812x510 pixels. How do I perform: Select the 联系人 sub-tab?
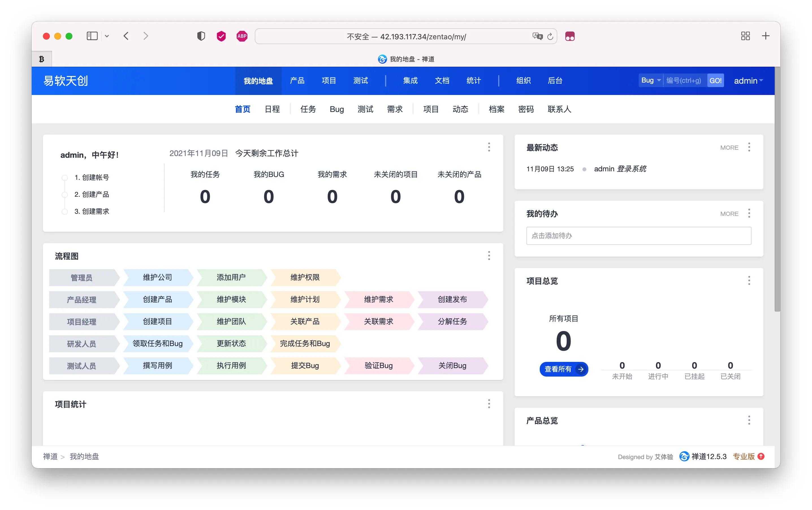(x=559, y=109)
